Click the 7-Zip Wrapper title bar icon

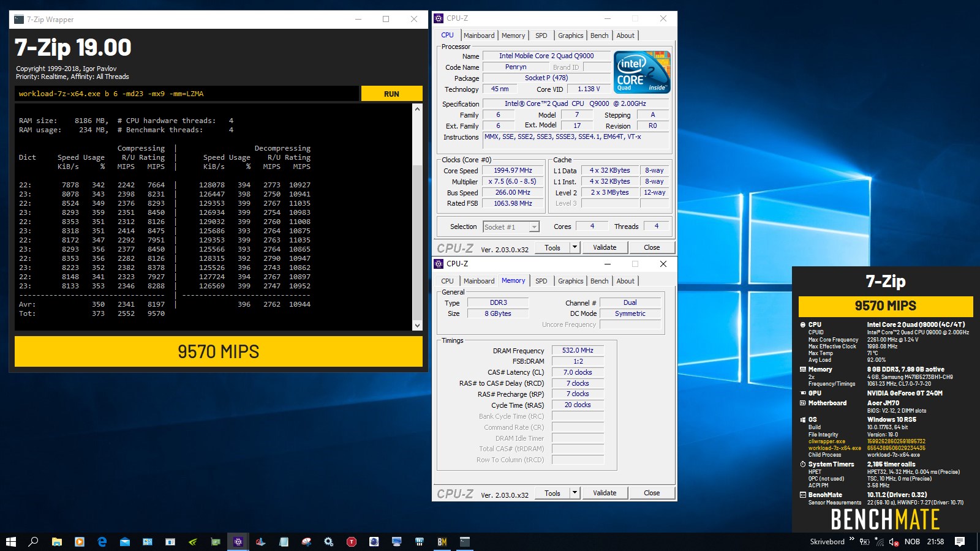click(19, 19)
